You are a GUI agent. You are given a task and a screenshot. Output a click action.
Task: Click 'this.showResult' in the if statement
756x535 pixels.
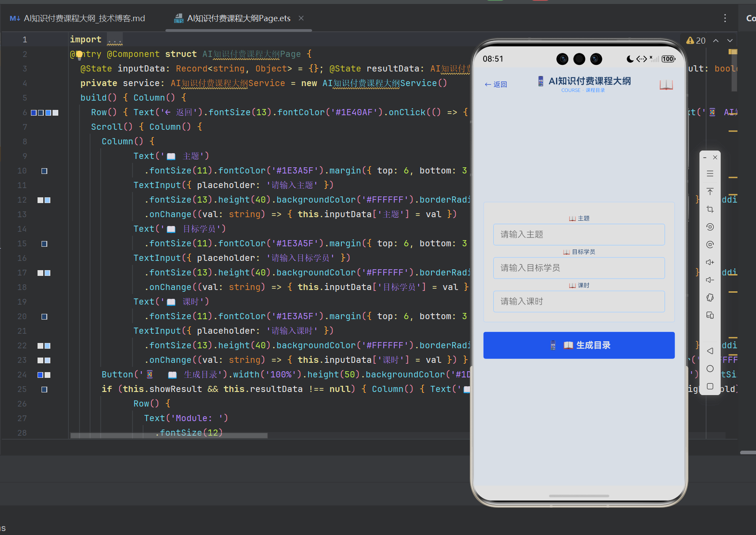tap(163, 389)
